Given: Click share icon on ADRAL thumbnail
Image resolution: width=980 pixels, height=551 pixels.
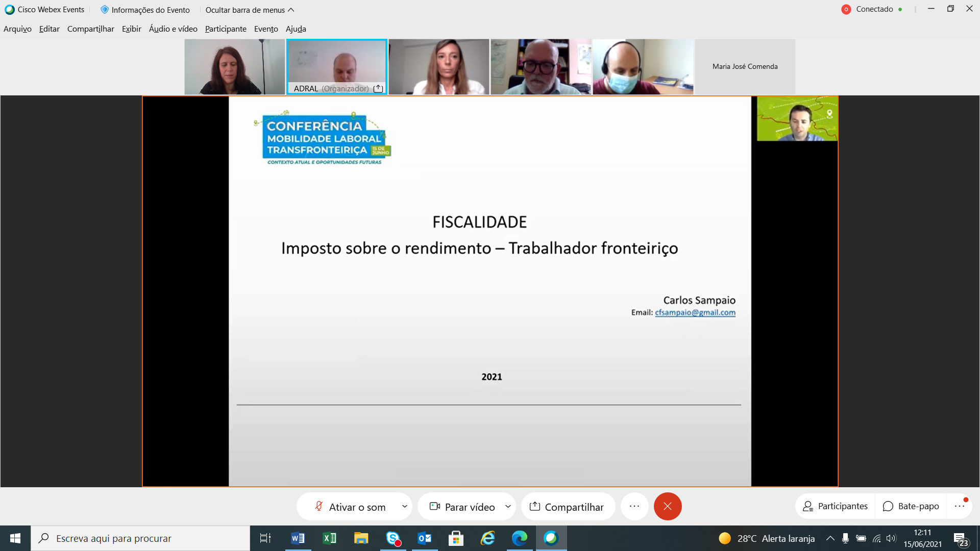Looking at the screenshot, I should point(378,88).
